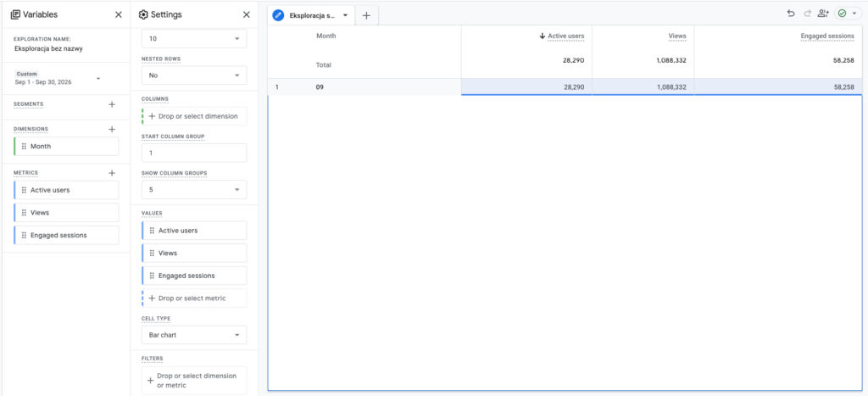Viewport: 868px width, 396px height.
Task: Open the Show column groups dropdown
Action: [194, 189]
